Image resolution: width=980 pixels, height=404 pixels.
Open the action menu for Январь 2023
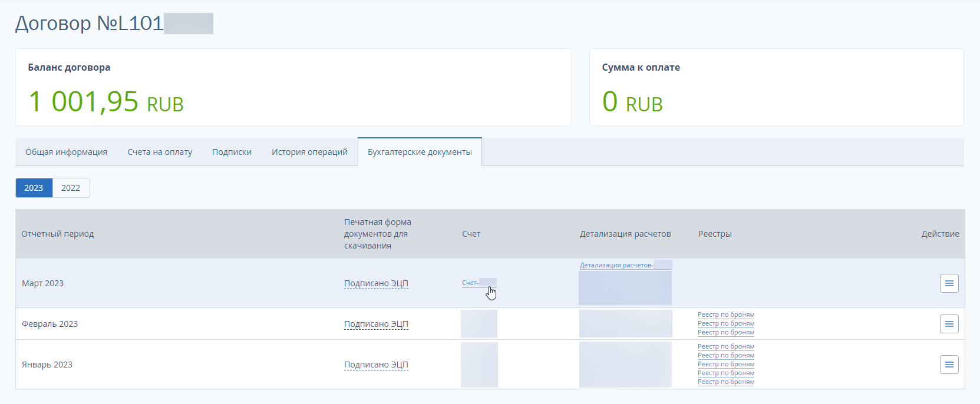pyautogui.click(x=949, y=365)
